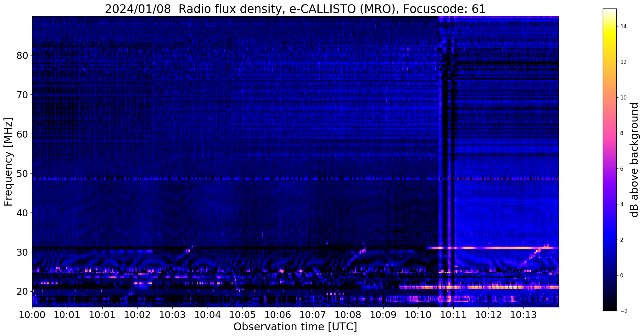644x336 pixels.
Task: Click the 60 MHz frequency tick label
Action: coord(22,134)
